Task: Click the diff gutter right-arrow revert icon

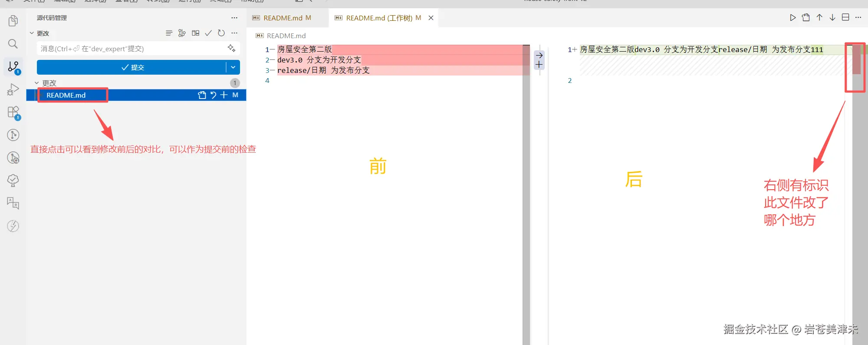Action: pos(539,55)
